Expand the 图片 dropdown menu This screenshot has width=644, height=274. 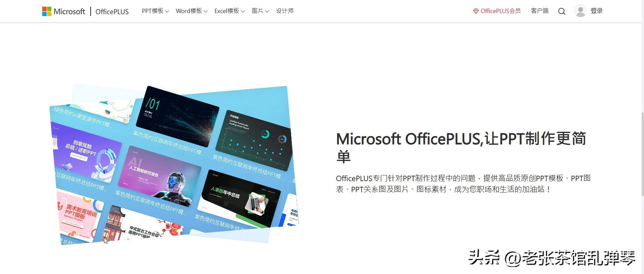coord(260,11)
